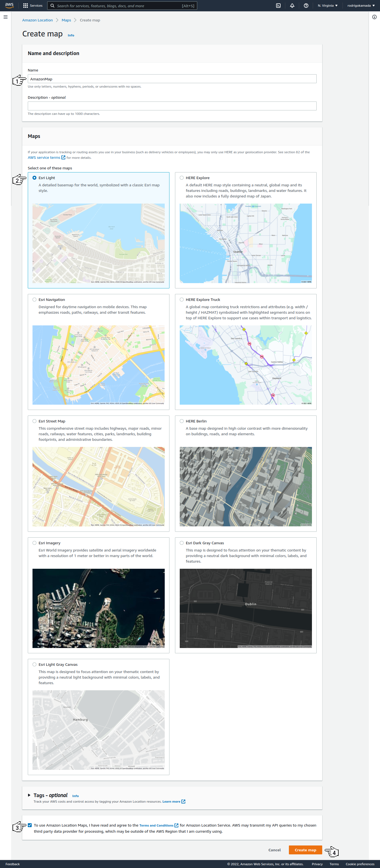Open Terms and Conditions external link icon
Viewport: 380px width, 868px height.
pyautogui.click(x=176, y=825)
